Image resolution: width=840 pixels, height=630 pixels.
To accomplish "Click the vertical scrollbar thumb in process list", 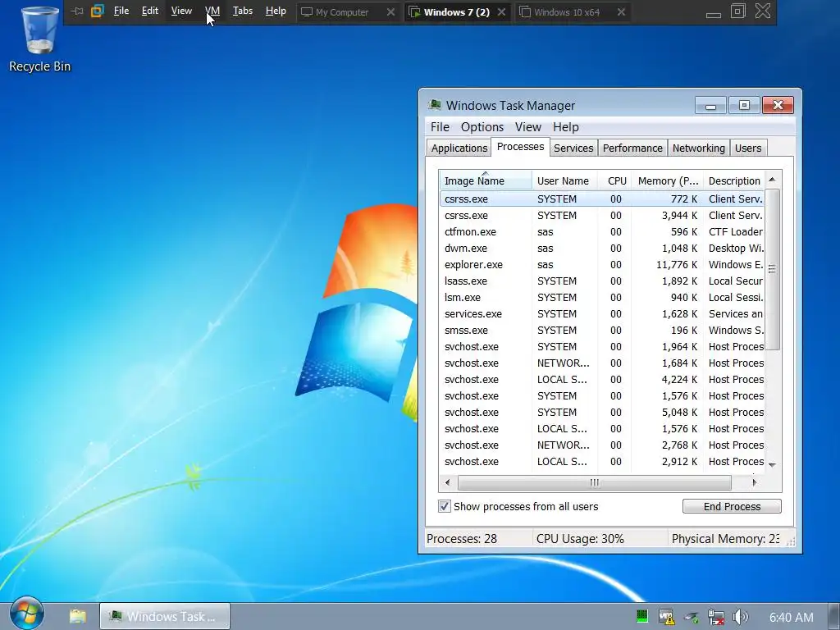I will click(x=772, y=269).
